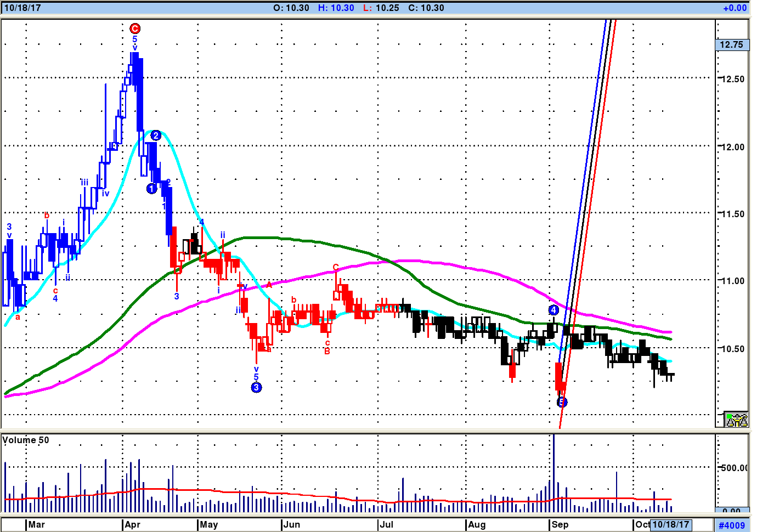Click the red B wave label in June
This screenshot has height=532, width=768.
(x=327, y=351)
